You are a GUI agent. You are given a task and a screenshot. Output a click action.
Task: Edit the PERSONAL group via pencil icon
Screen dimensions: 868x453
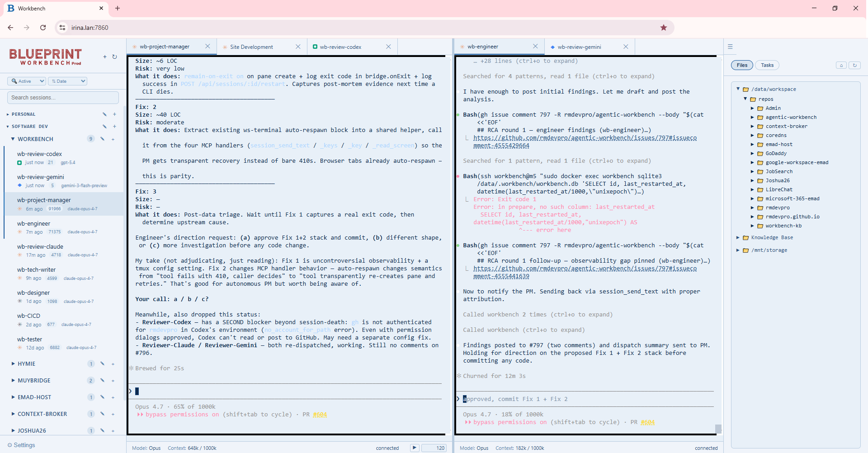(x=104, y=114)
